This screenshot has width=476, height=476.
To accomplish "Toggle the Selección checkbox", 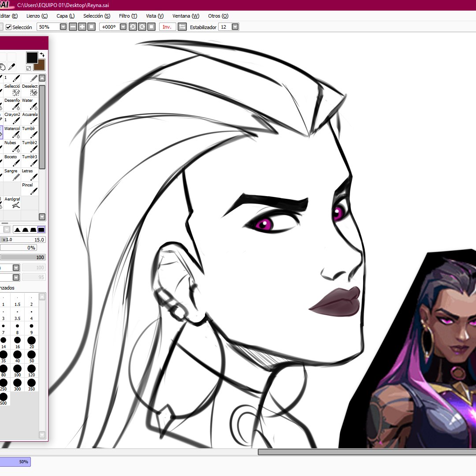I will (x=9, y=27).
